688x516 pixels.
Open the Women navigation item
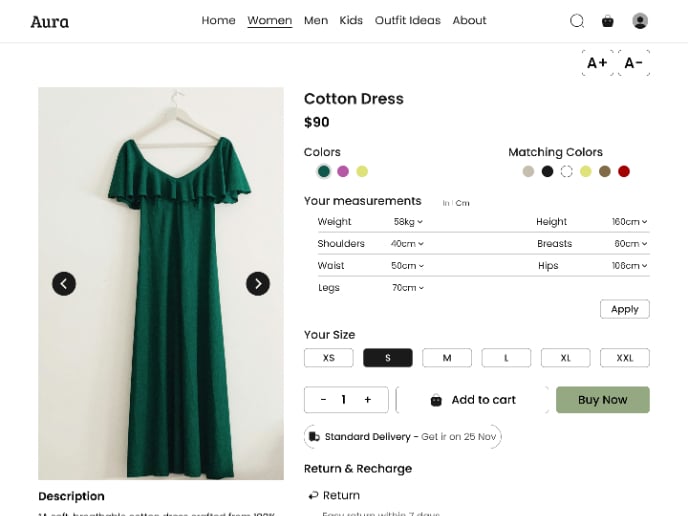coord(270,20)
